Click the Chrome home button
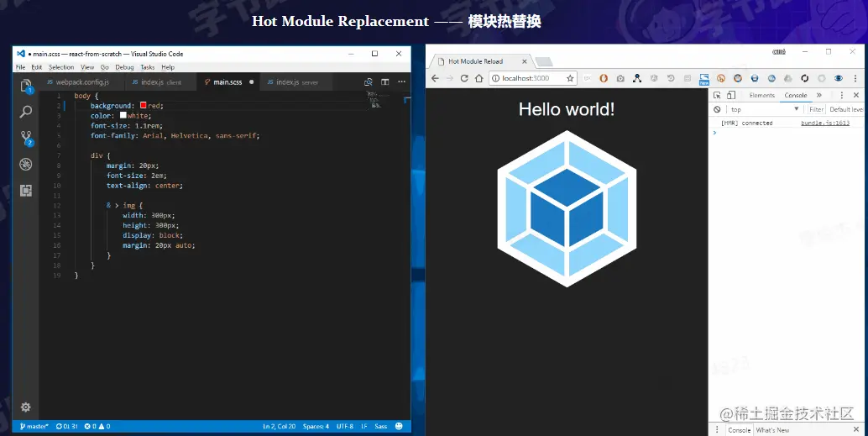The width and height of the screenshot is (868, 436). point(478,78)
